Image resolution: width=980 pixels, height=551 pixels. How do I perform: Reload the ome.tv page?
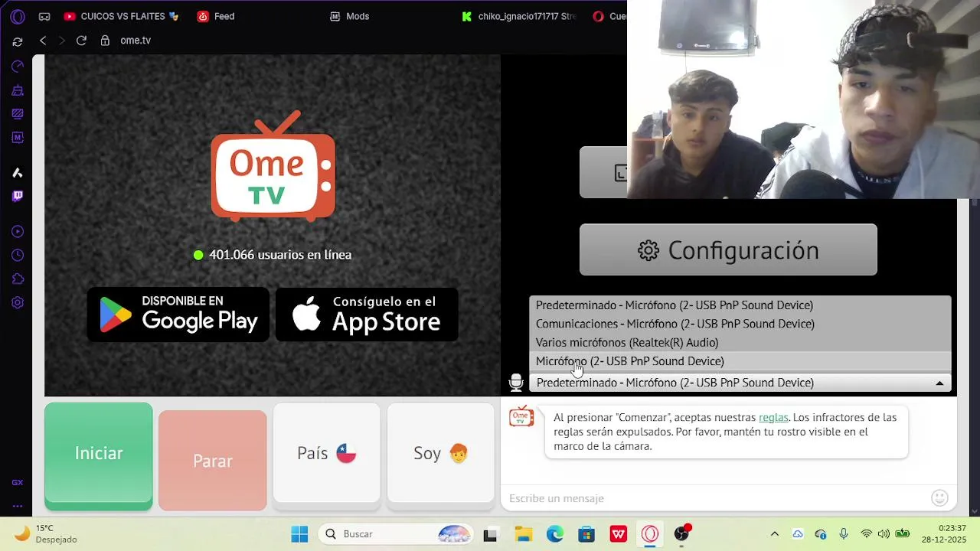[81, 40]
